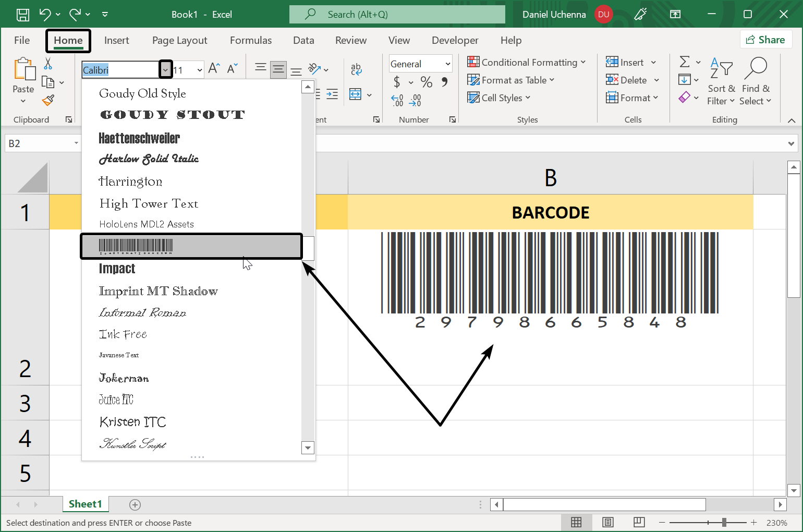Image resolution: width=803 pixels, height=532 pixels.
Task: Insert an AutoSum formula
Action: (x=686, y=62)
